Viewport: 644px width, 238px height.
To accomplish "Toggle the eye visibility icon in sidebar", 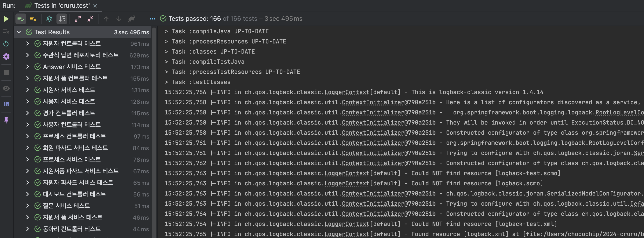I will 6,88.
